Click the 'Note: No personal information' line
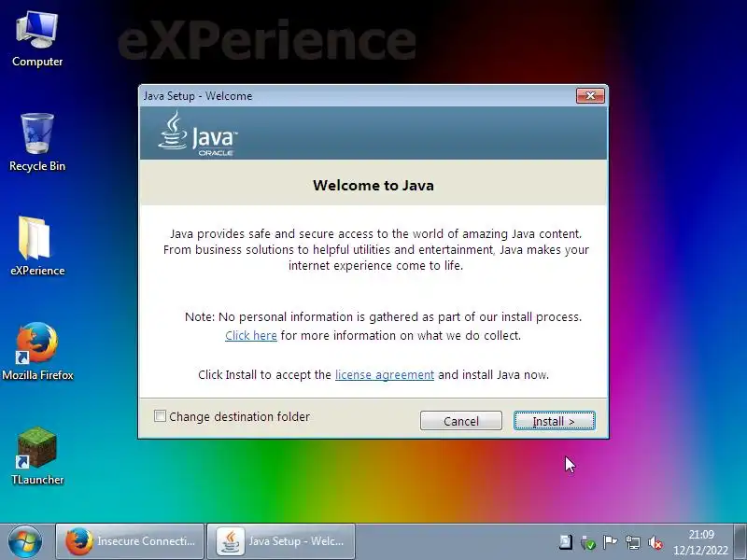The width and height of the screenshot is (747, 560). tap(383, 317)
